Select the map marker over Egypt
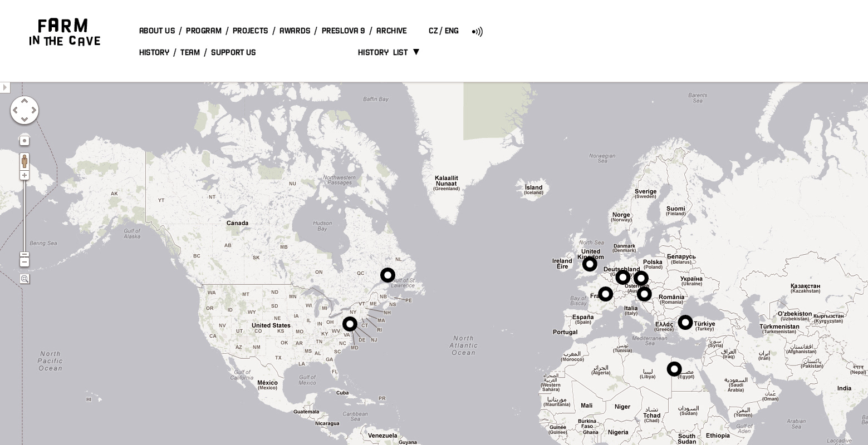 674,369
